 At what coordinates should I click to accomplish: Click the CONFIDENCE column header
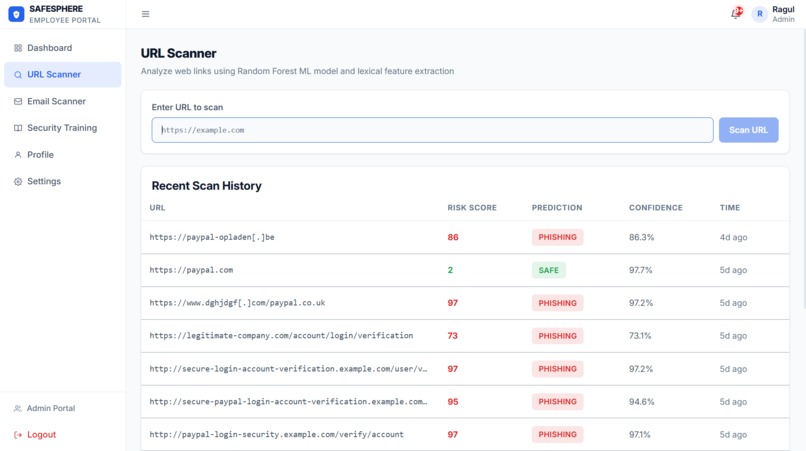655,208
